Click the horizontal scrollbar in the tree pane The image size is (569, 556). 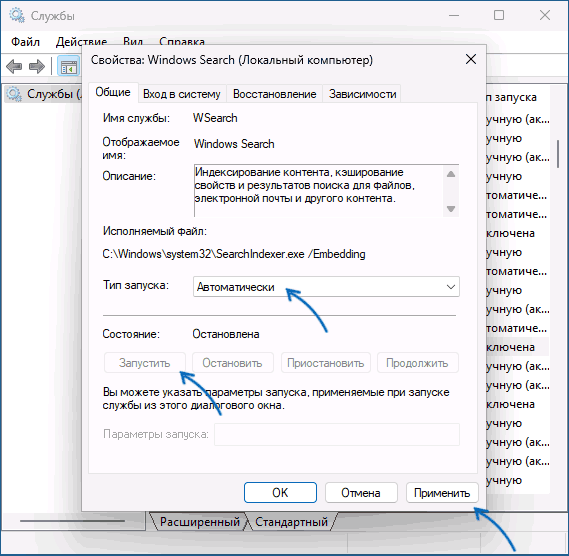point(73,521)
